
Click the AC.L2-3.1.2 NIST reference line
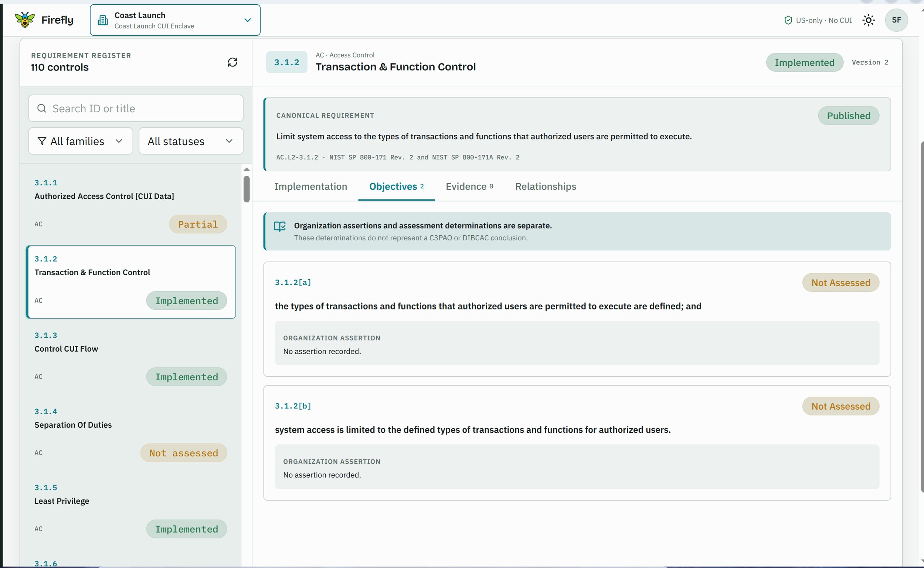(x=398, y=157)
